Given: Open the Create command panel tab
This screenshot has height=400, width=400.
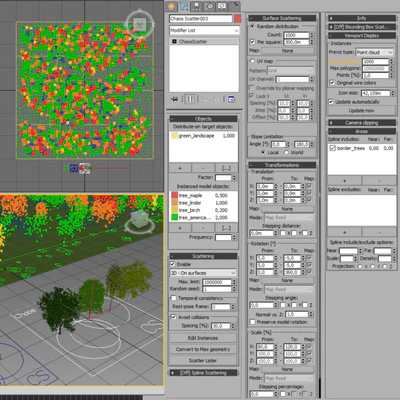Looking at the screenshot, I should pyautogui.click(x=171, y=6).
